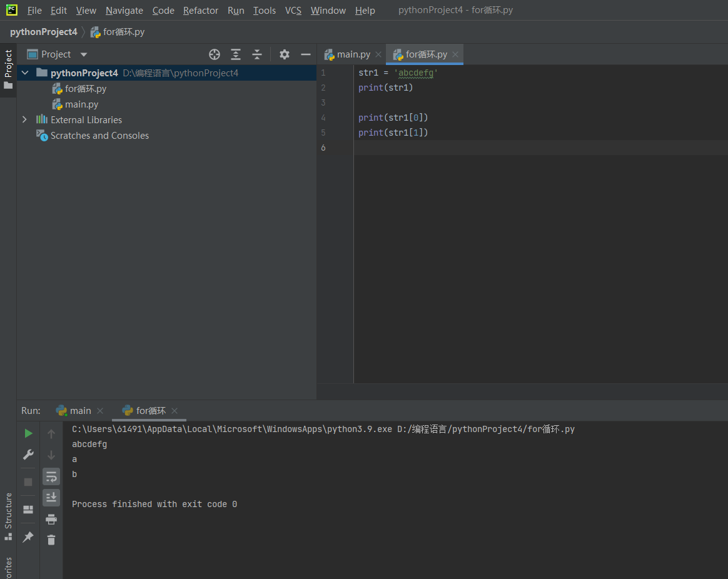The height and width of the screenshot is (579, 728).
Task: Open the Project view dropdown arrow
Action: click(84, 54)
